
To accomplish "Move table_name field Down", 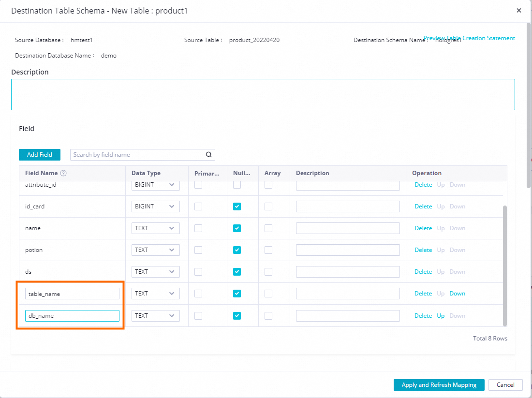I will coord(457,294).
